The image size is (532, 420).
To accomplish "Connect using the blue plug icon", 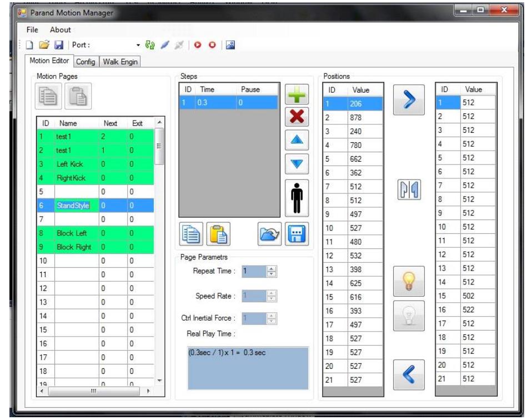I will click(x=165, y=45).
